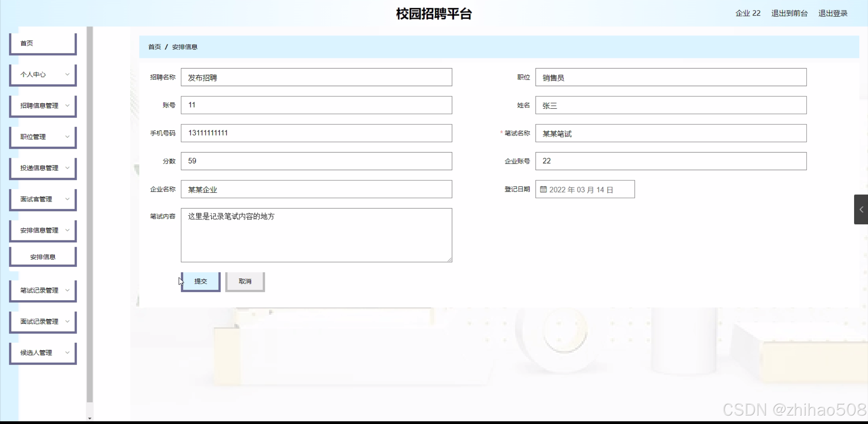Select the 首页 sidebar item

coord(43,43)
